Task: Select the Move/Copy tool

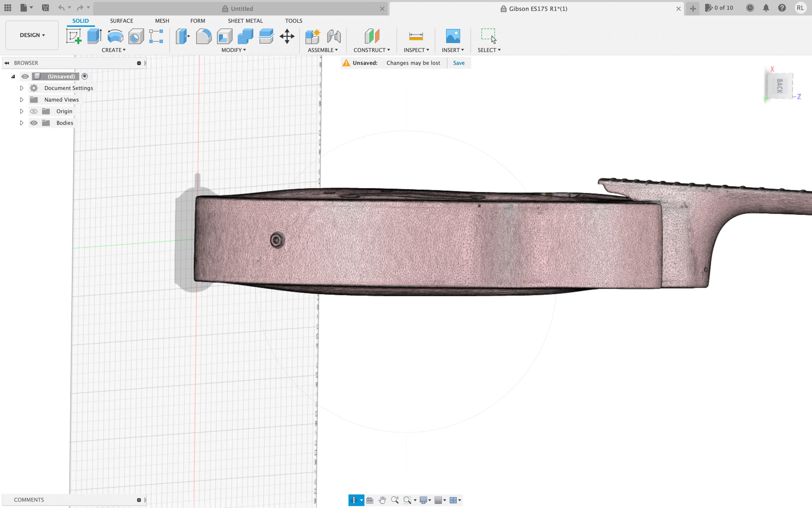Action: 287,36
